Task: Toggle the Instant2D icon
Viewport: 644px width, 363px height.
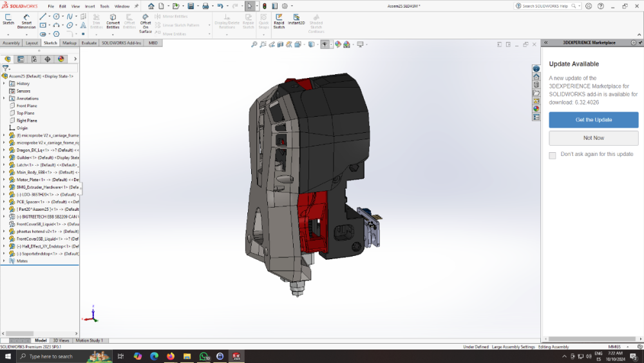Action: pos(296,19)
